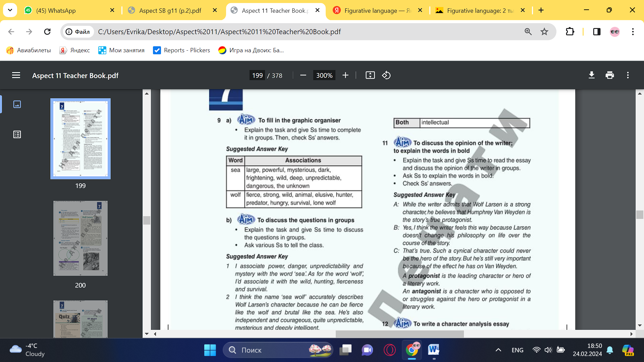The width and height of the screenshot is (644, 362).
Task: Open Chrome three-dot menu
Action: (633, 32)
